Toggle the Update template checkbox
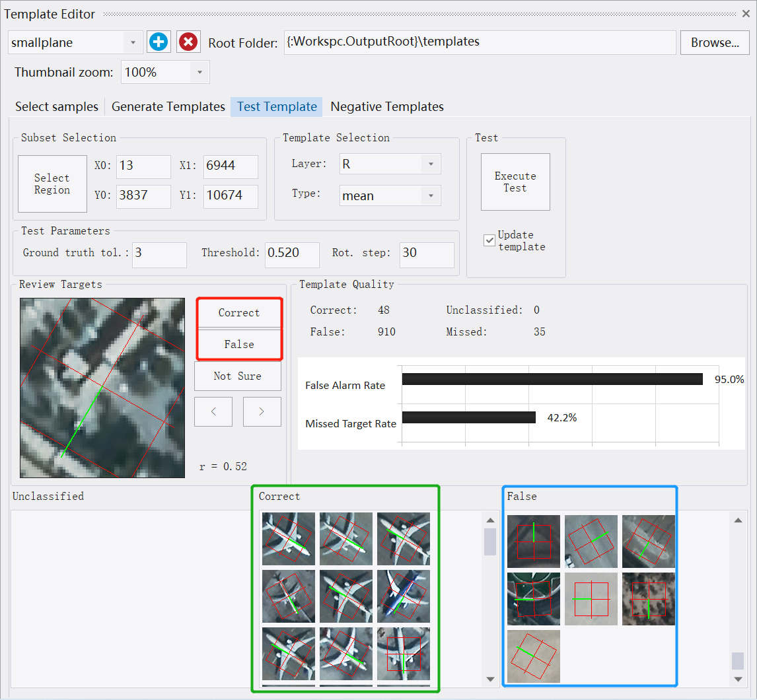Image resolution: width=757 pixels, height=700 pixels. pyautogui.click(x=489, y=240)
